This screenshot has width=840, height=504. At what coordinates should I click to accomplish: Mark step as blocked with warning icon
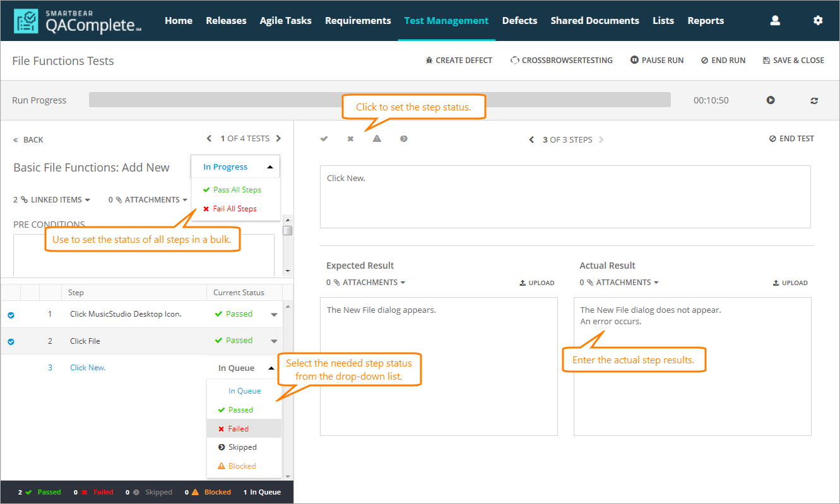pyautogui.click(x=377, y=139)
